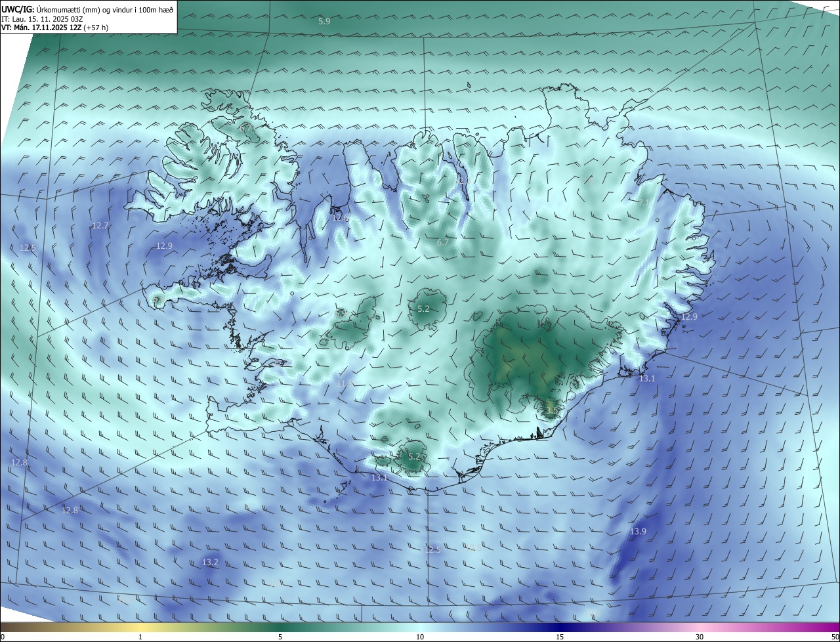Click the 12.6 value label
The height and width of the screenshot is (642, 840).
coord(341,217)
